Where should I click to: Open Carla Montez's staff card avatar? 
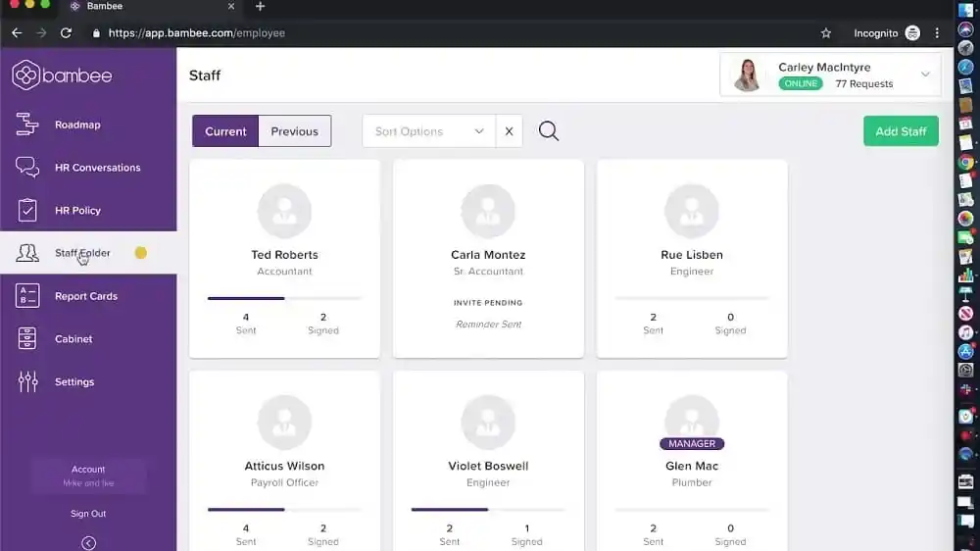coord(488,211)
